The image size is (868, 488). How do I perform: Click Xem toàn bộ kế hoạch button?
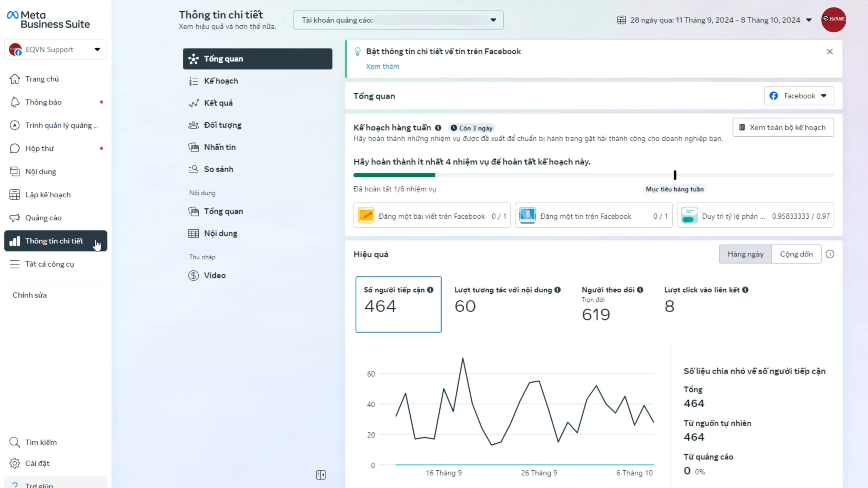point(783,127)
